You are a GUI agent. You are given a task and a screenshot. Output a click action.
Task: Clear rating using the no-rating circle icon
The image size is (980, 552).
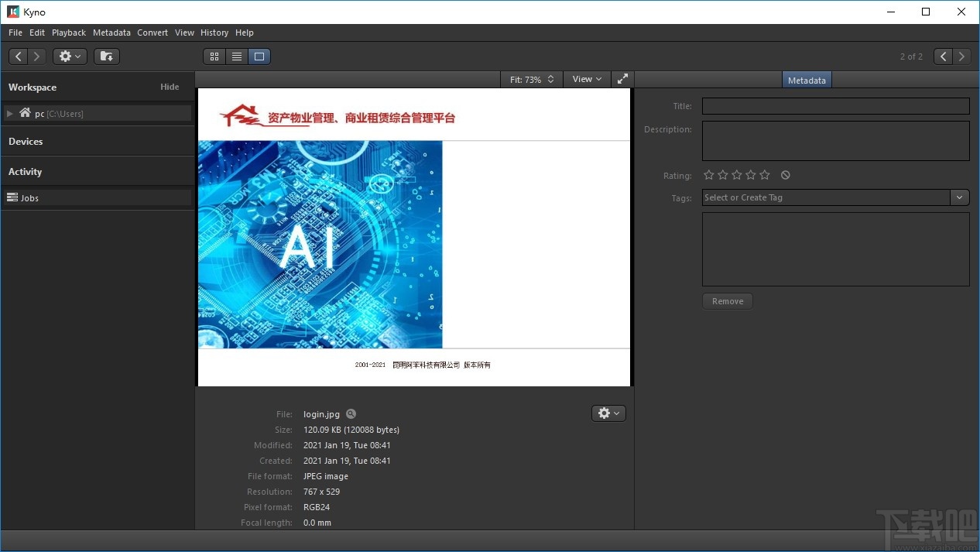tap(786, 175)
